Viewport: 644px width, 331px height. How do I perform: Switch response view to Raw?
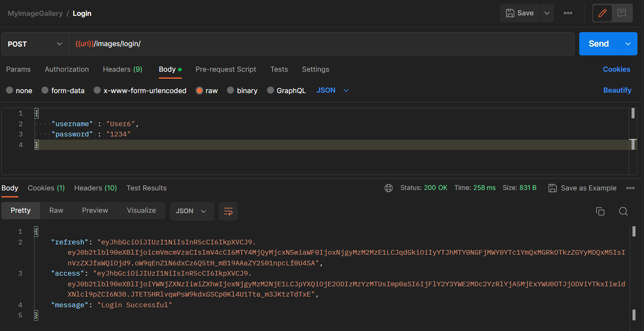pos(56,210)
